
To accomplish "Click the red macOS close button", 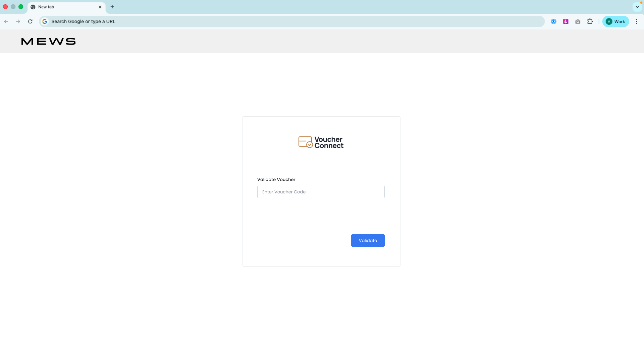I will (x=5, y=7).
